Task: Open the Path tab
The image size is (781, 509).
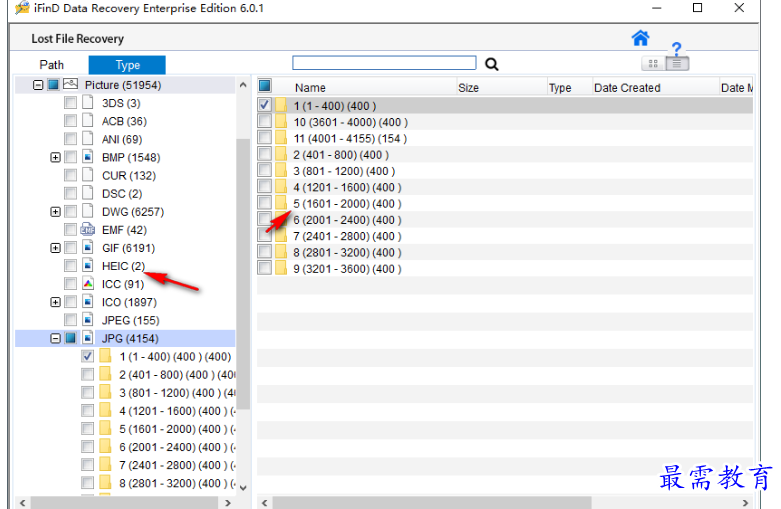Action: 51,65
